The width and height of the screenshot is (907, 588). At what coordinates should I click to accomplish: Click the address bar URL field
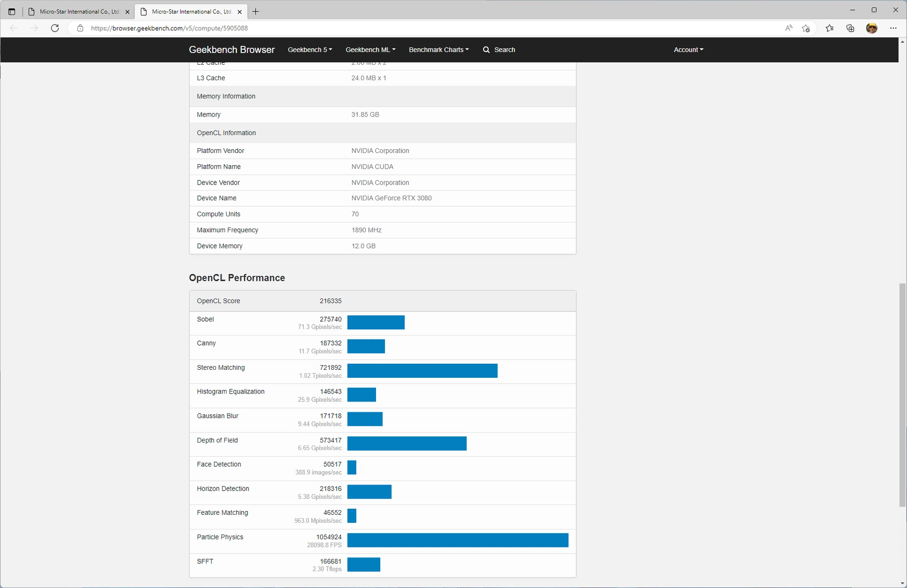[x=425, y=28]
